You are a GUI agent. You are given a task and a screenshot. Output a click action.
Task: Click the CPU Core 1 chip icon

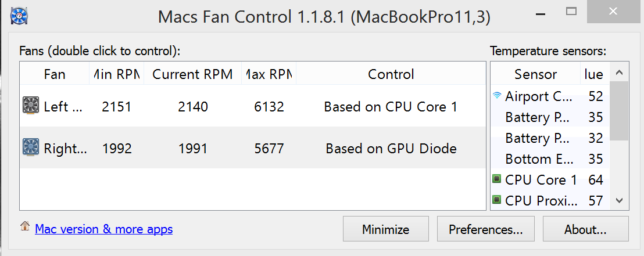pos(497,179)
